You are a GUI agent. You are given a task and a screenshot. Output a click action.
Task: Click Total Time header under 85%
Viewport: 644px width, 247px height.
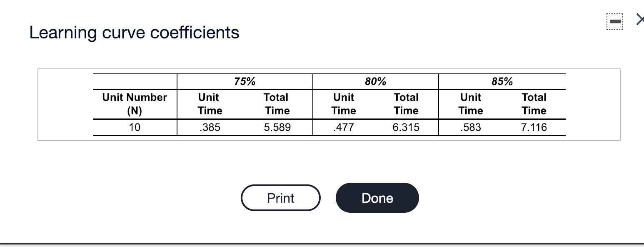[534, 104]
